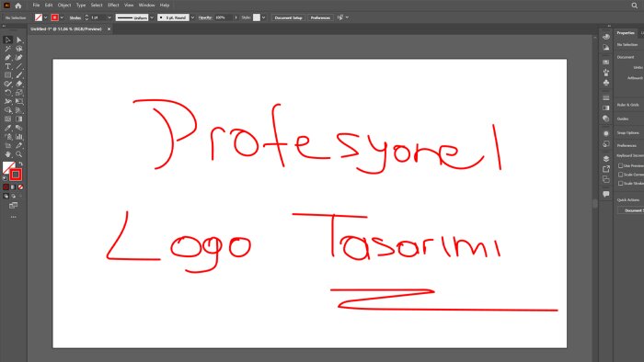This screenshot has width=644, height=362.
Task: Select the Blend tool
Action: 19,128
